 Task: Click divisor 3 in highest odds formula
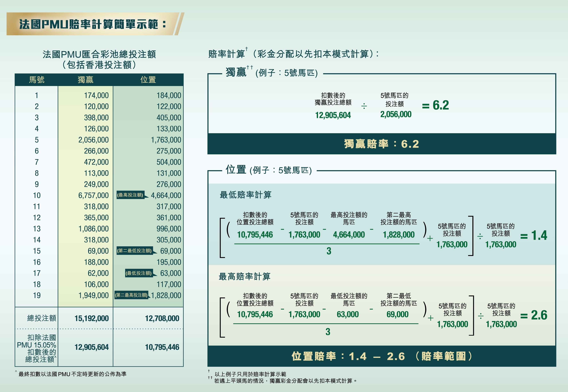click(x=328, y=332)
